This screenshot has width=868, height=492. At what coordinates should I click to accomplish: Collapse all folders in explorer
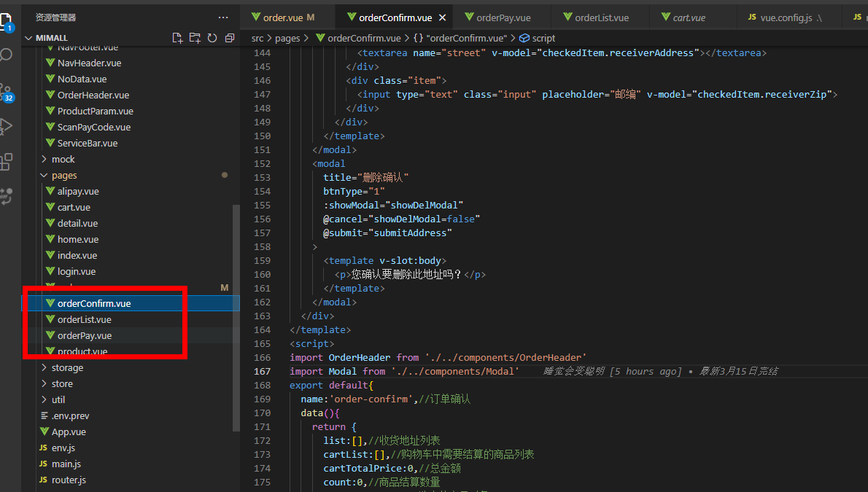230,38
